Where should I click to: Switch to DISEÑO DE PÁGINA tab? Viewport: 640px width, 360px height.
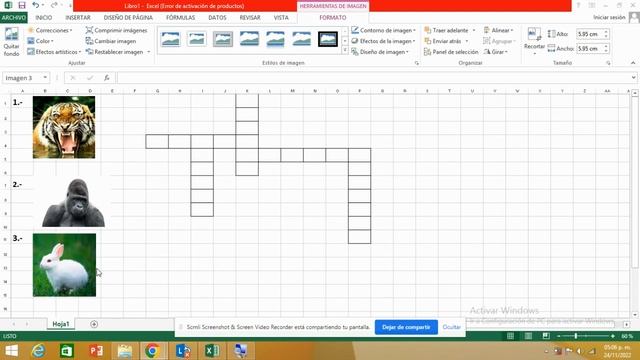point(128,18)
